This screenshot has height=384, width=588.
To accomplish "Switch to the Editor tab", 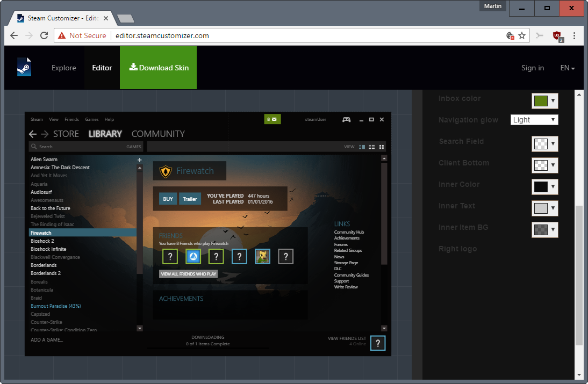I will click(x=102, y=68).
